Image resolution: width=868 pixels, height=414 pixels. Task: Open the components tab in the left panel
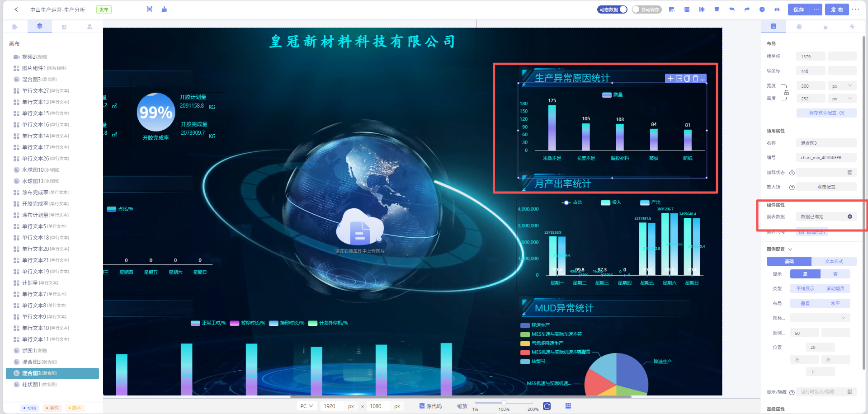click(64, 27)
